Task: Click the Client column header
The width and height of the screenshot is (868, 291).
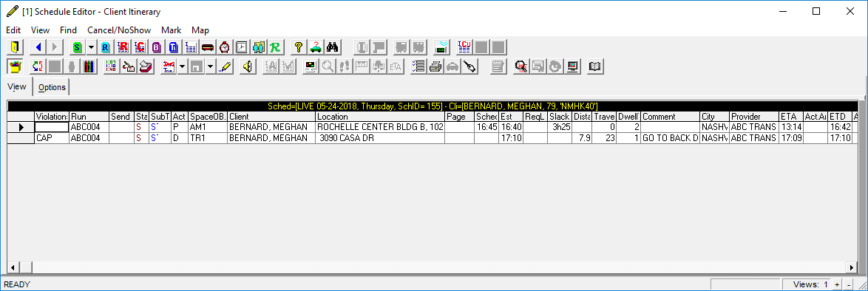Action: coord(271,117)
